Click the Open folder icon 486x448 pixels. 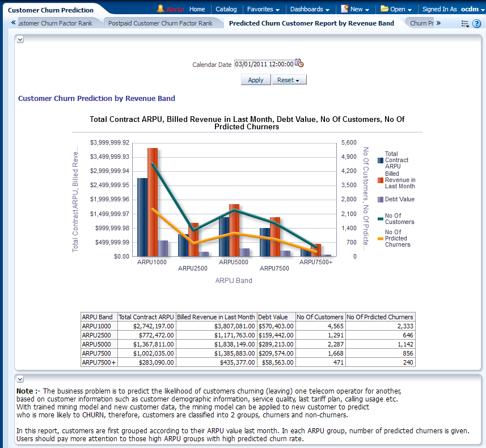[x=384, y=9]
